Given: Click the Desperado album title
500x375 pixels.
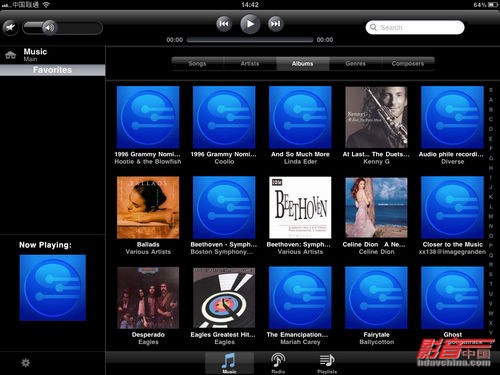Looking at the screenshot, I should click(x=148, y=335).
